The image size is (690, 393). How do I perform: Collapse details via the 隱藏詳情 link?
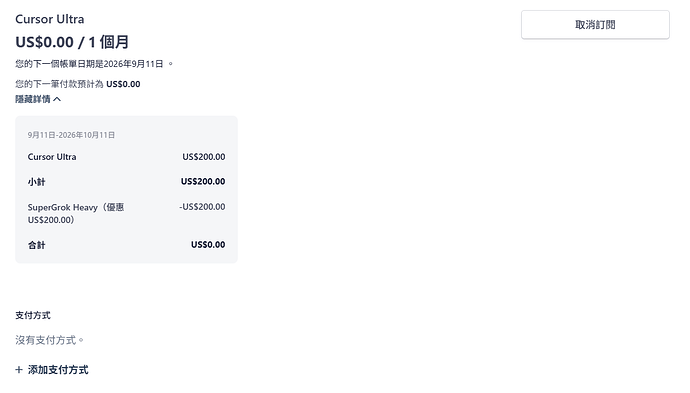pyautogui.click(x=33, y=99)
